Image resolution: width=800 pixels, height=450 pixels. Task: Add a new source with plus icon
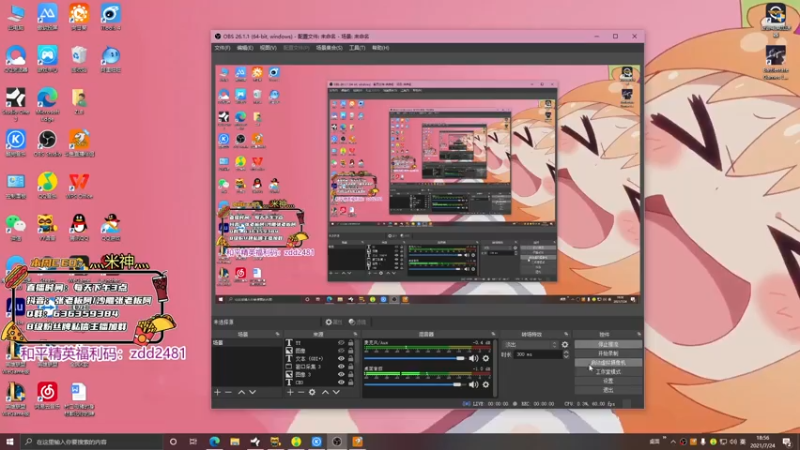[x=290, y=392]
